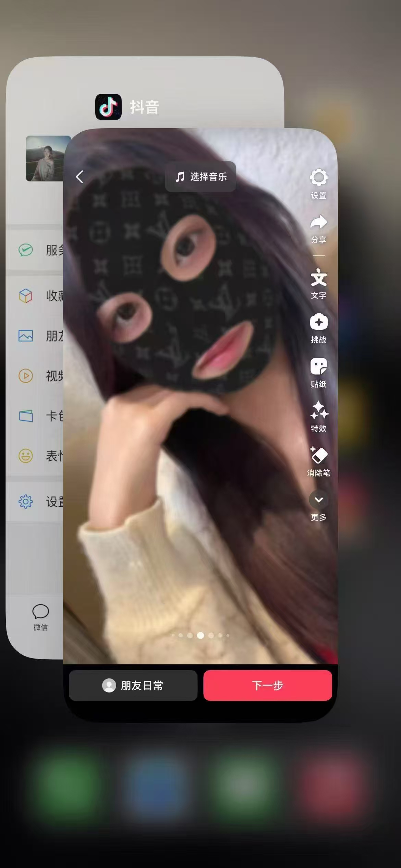Open WeChat 收藏 cube icon
This screenshot has width=401, height=868.
(x=26, y=296)
